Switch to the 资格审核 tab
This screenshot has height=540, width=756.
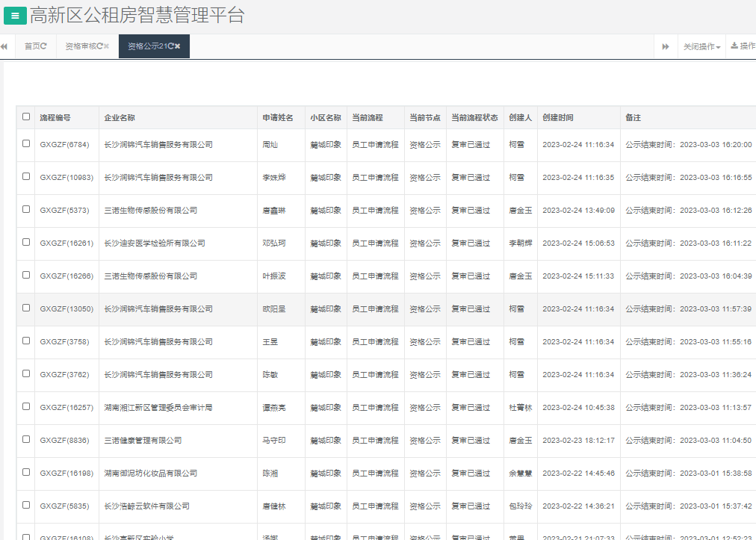(81, 46)
